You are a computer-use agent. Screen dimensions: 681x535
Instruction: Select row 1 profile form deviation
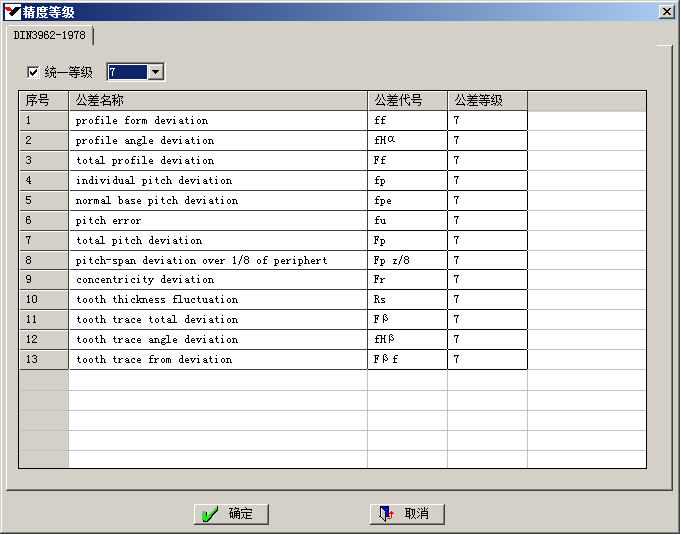tap(217, 120)
